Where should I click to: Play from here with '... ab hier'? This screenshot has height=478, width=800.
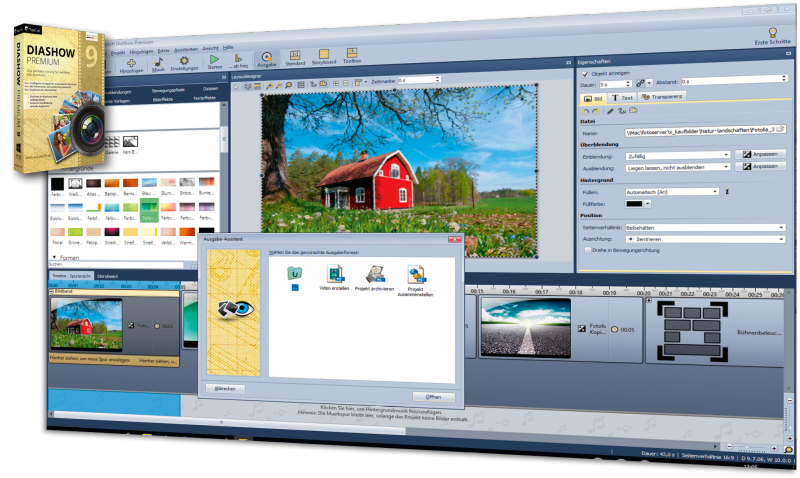tap(238, 61)
